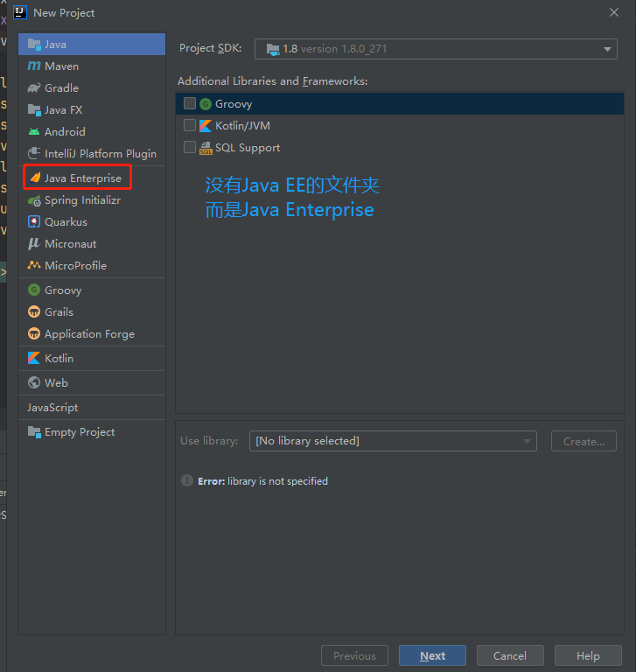Click the Create... library button
Viewport: 636px width, 672px height.
click(x=584, y=441)
